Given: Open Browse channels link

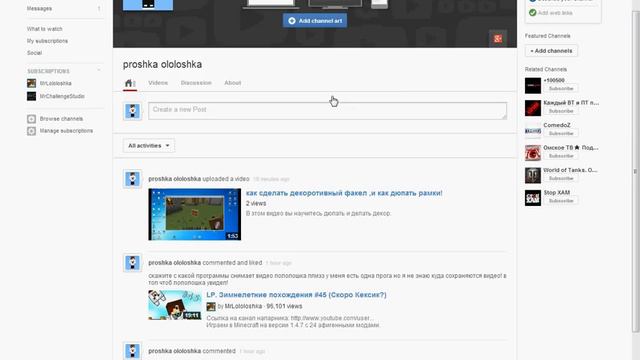Looking at the screenshot, I should tap(61, 119).
